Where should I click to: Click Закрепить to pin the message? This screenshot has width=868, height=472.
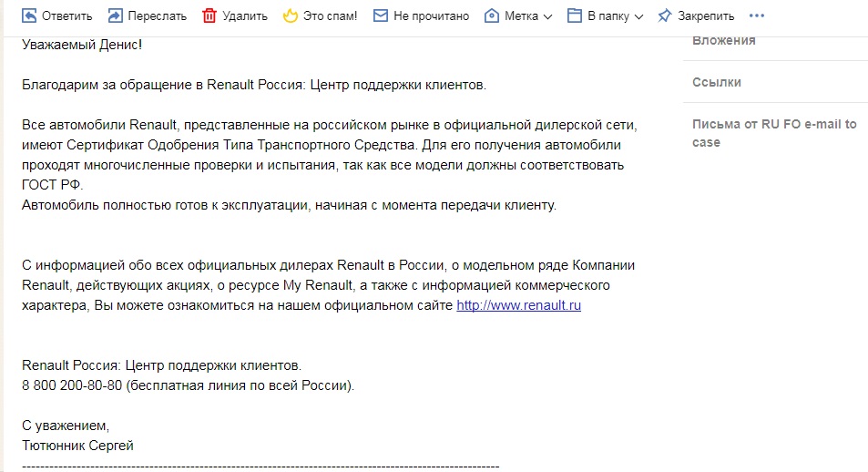tap(706, 16)
